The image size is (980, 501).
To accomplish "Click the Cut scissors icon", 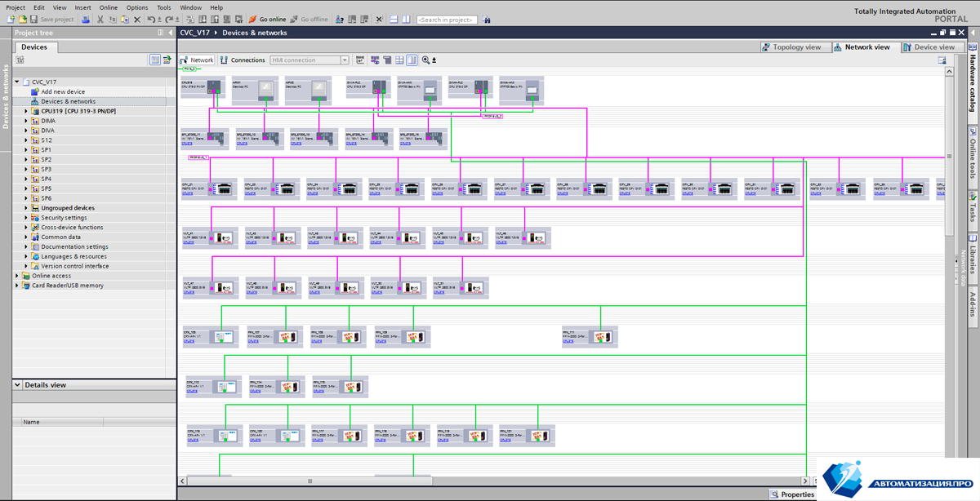I will [100, 19].
